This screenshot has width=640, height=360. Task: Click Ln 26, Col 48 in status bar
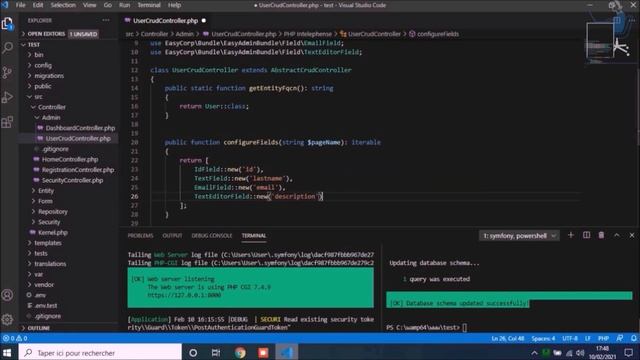click(507, 338)
